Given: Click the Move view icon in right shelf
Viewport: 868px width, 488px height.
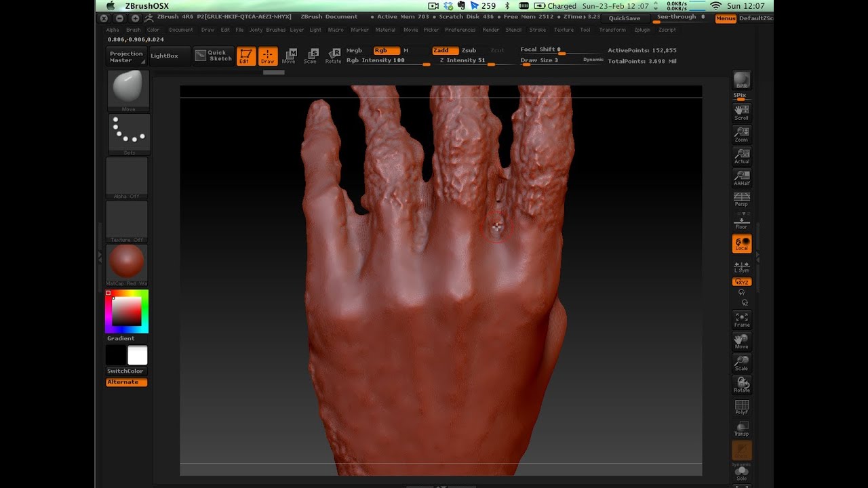Looking at the screenshot, I should (x=742, y=342).
